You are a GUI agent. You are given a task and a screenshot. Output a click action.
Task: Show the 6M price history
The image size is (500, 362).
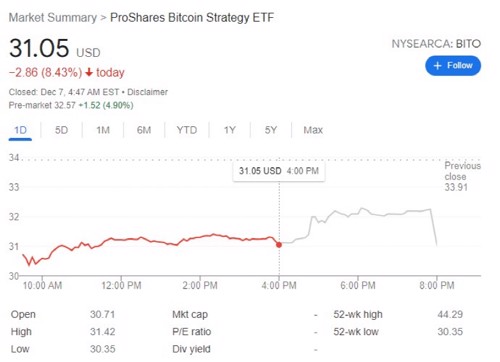coord(144,130)
